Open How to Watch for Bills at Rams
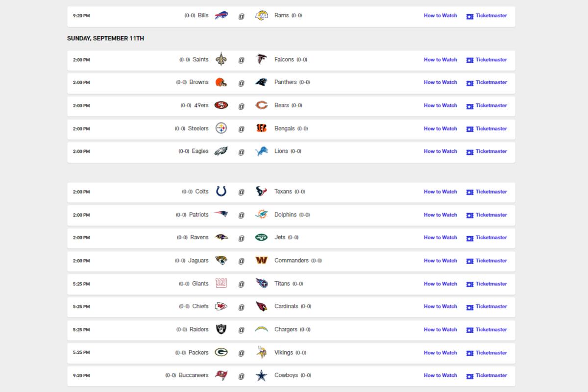Screen dimensions: 588x392 pyautogui.click(x=441, y=16)
